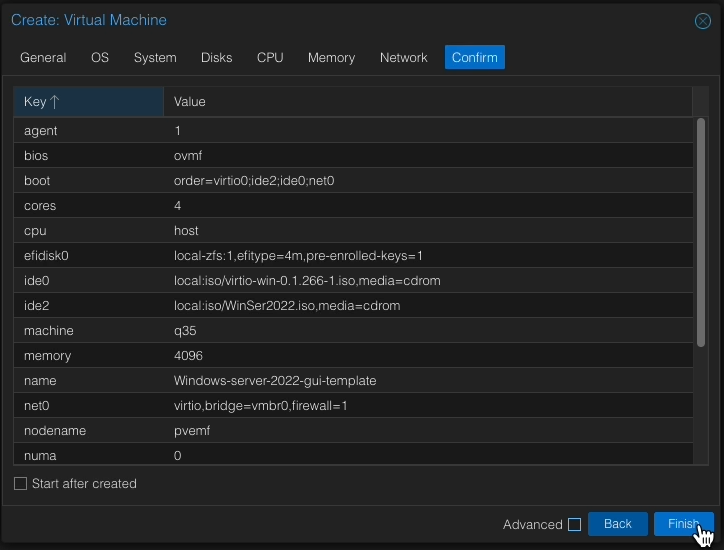
Task: Select the Network tab
Action: [x=404, y=57]
